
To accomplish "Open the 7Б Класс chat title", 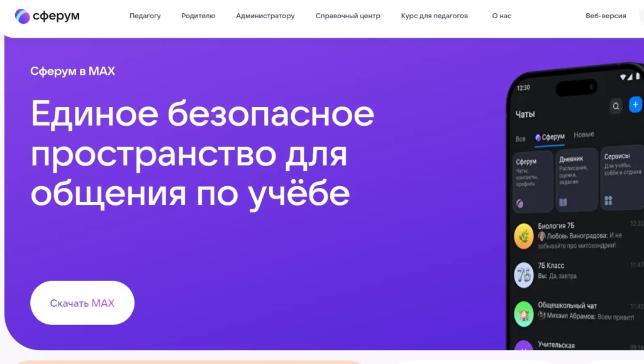I will [551, 265].
